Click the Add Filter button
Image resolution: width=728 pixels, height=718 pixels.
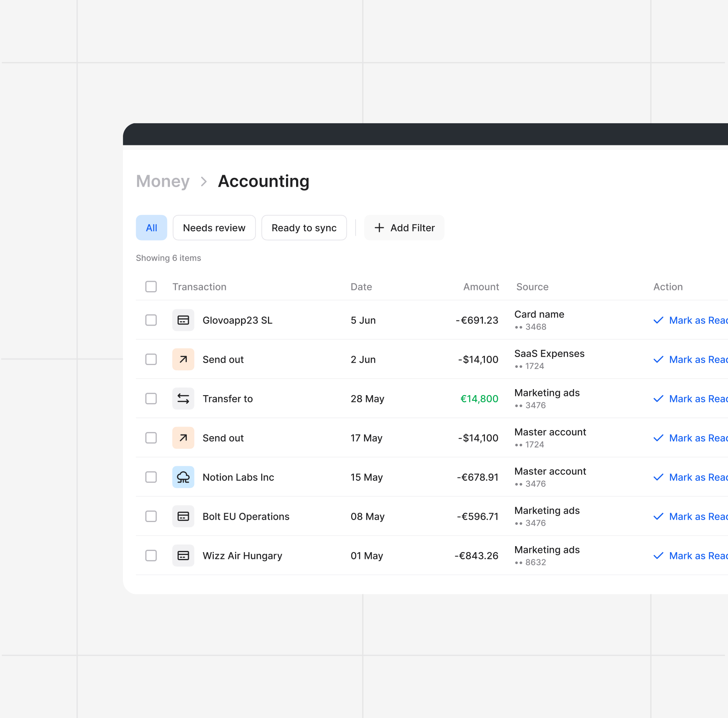pos(404,228)
